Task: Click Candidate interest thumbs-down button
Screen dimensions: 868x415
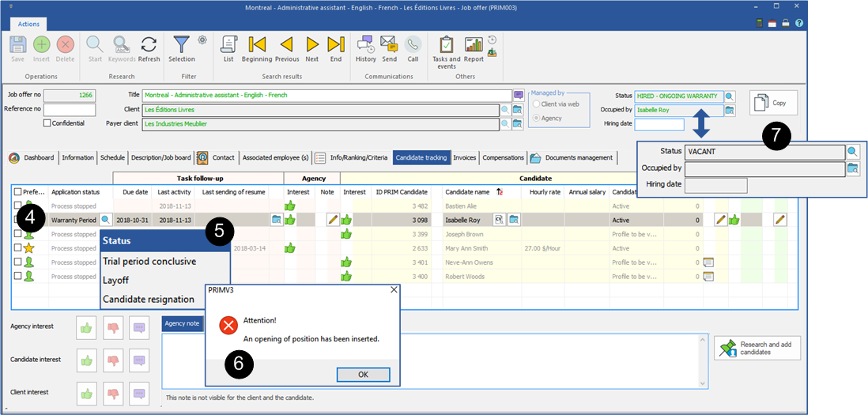Action: point(113,360)
